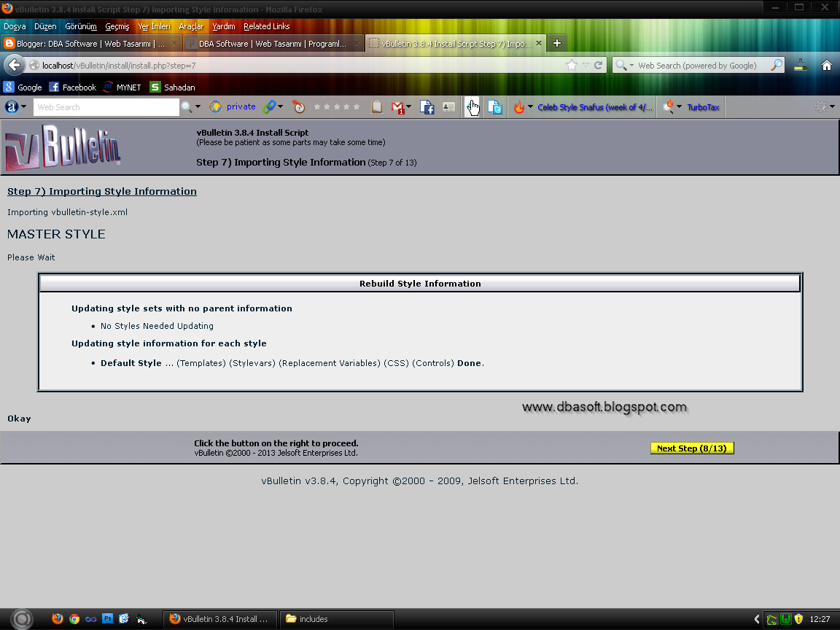
Task: Click vBulletin 3.8.4 Install taskbar button
Action: point(220,619)
